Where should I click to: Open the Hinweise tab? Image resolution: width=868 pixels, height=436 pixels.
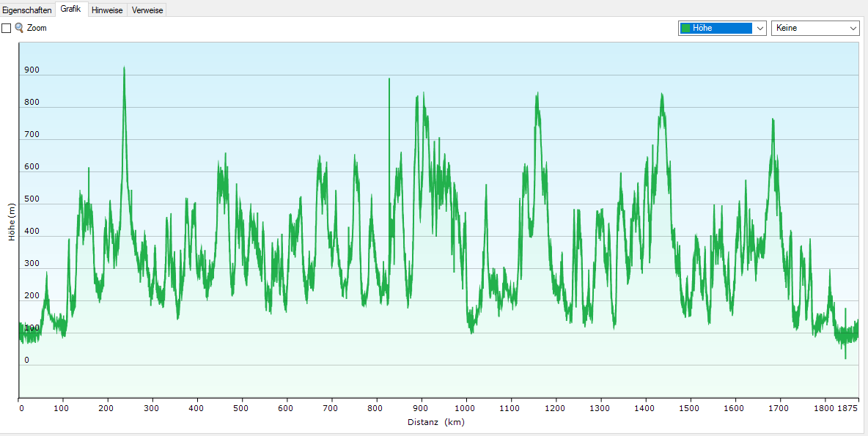[x=107, y=10]
